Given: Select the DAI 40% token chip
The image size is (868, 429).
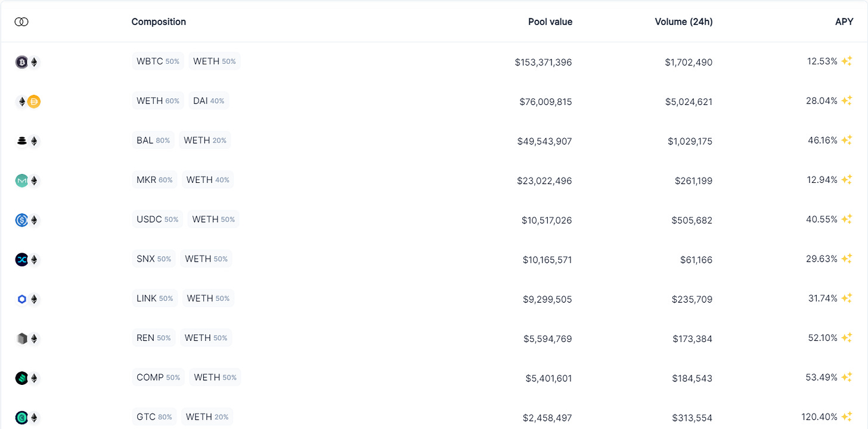Looking at the screenshot, I should 209,101.
